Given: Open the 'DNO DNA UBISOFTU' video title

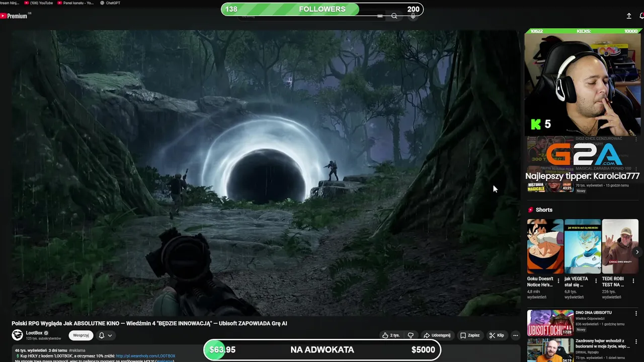Looking at the screenshot, I should [594, 313].
